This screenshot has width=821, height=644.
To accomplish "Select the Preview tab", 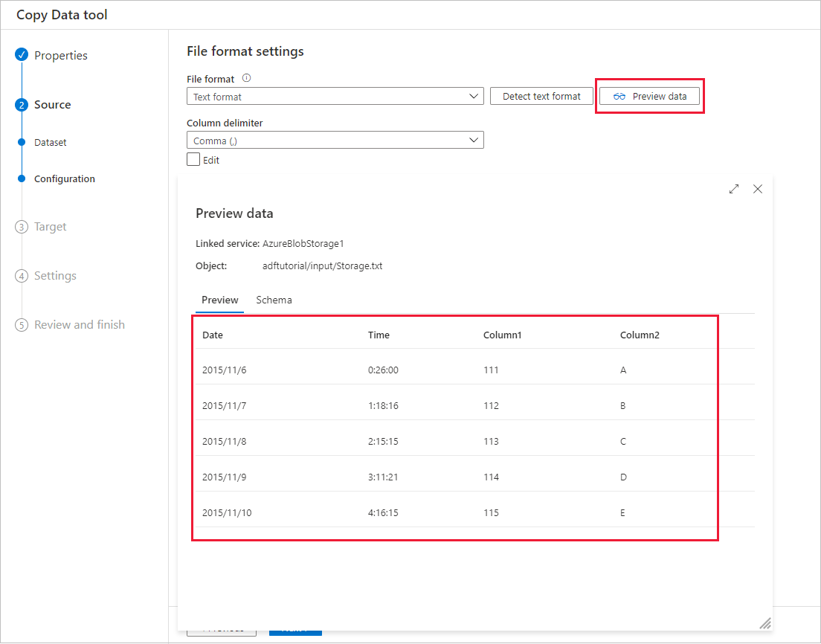I will [x=219, y=300].
